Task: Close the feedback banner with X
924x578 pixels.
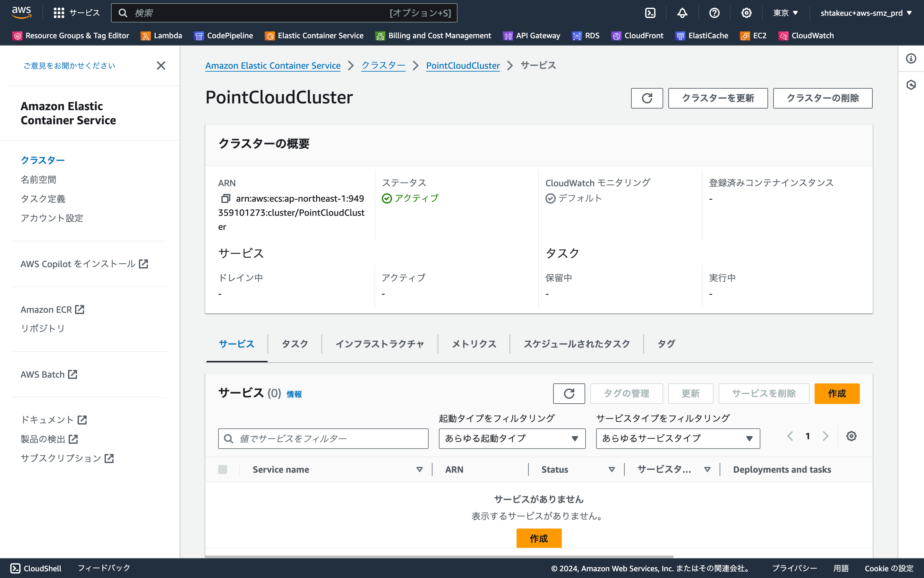Action: (161, 66)
